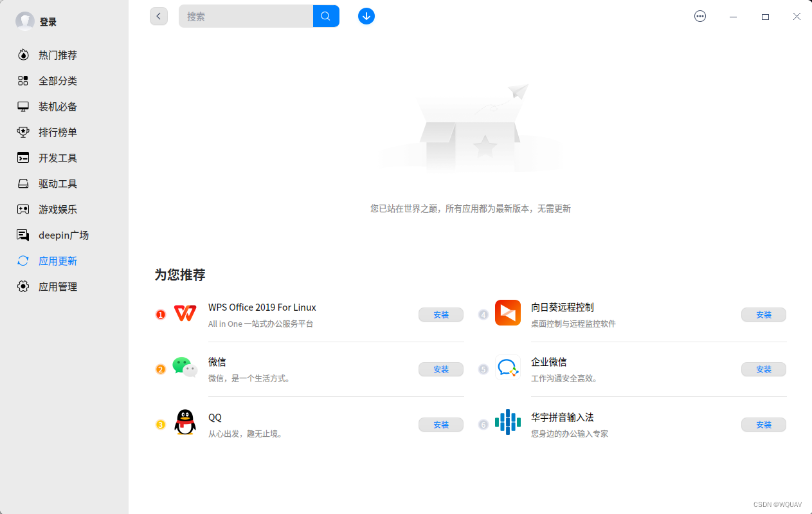812x514 pixels.
Task: Click description '从心出发，趣无止境。'
Action: tap(247, 434)
